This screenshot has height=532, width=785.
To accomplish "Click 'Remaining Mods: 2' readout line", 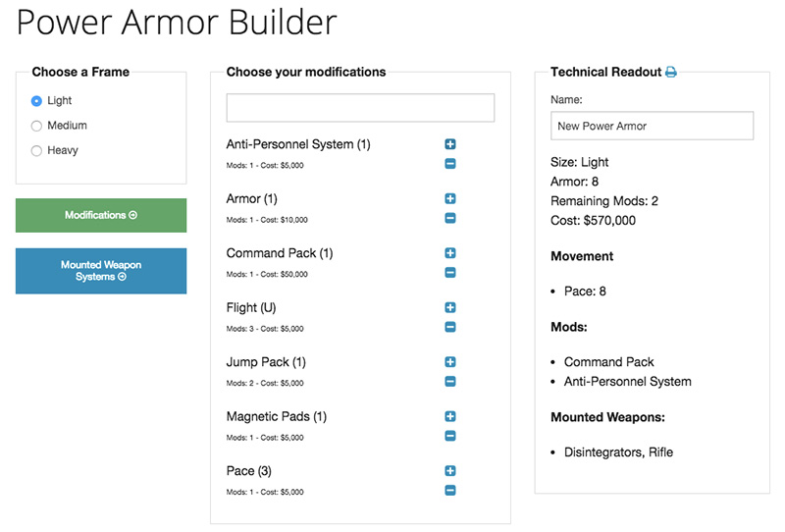I will tap(604, 201).
